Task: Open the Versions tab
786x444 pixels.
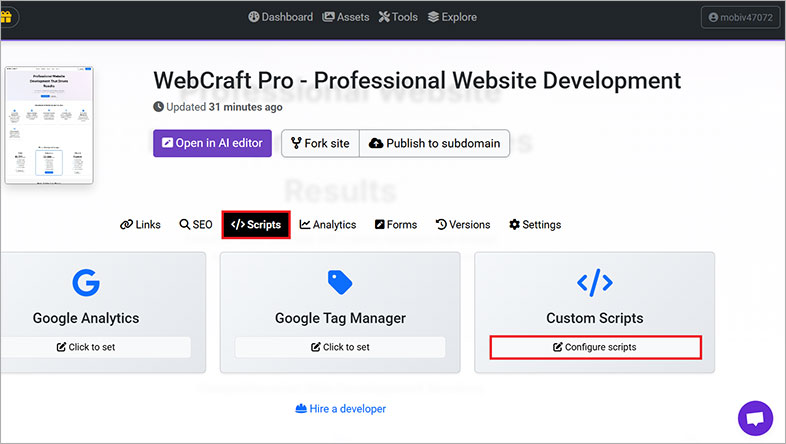Action: click(465, 225)
